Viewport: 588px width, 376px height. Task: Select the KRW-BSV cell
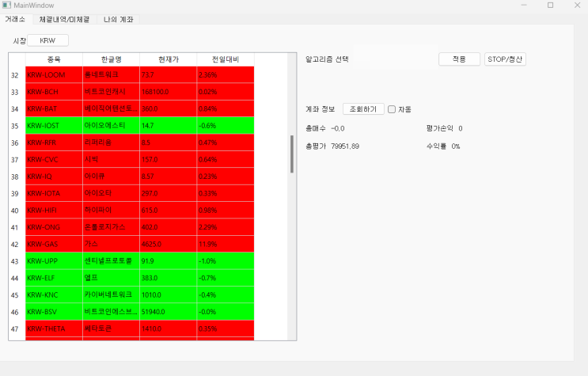point(54,311)
